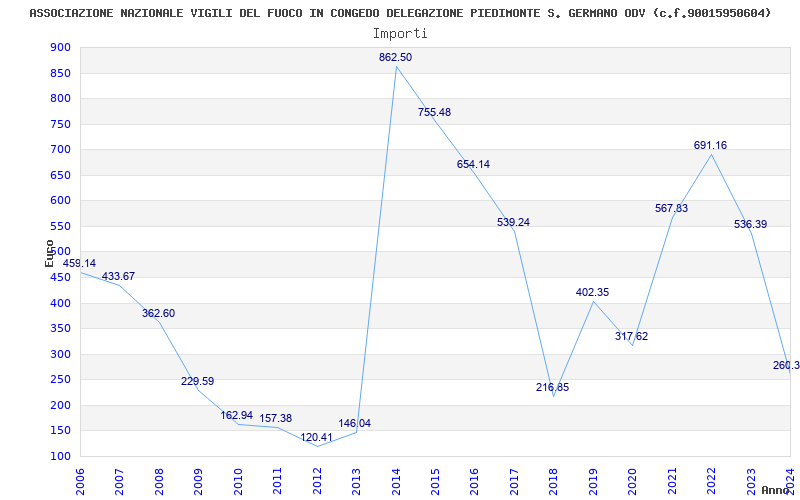
Task: Select year 2019 on the x-axis
Action: tap(593, 481)
